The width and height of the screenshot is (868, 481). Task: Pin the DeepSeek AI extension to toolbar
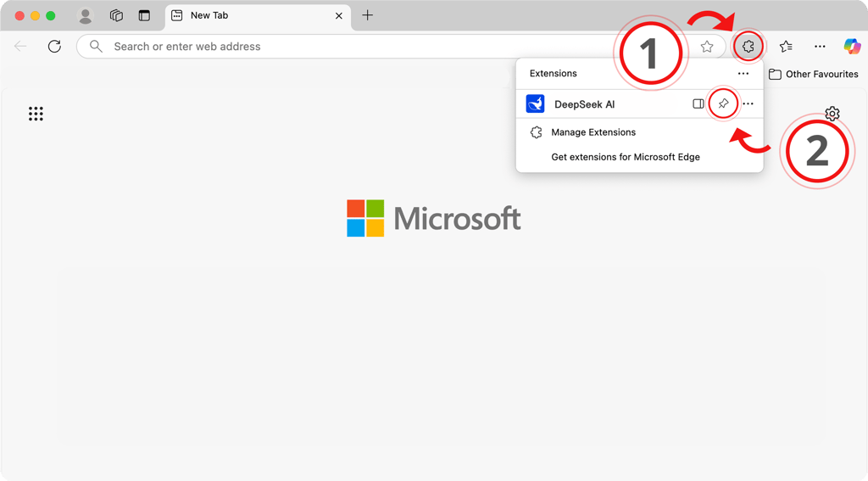click(723, 103)
